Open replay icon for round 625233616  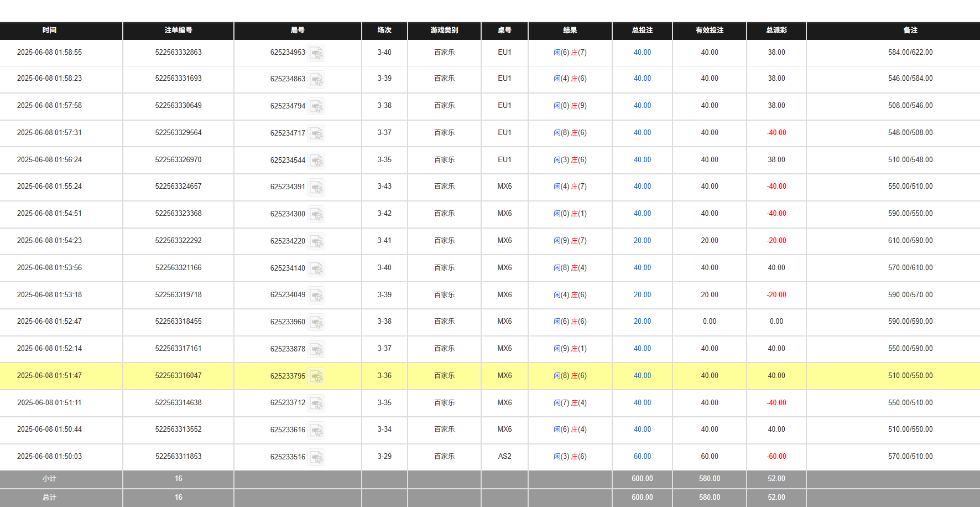coord(316,430)
